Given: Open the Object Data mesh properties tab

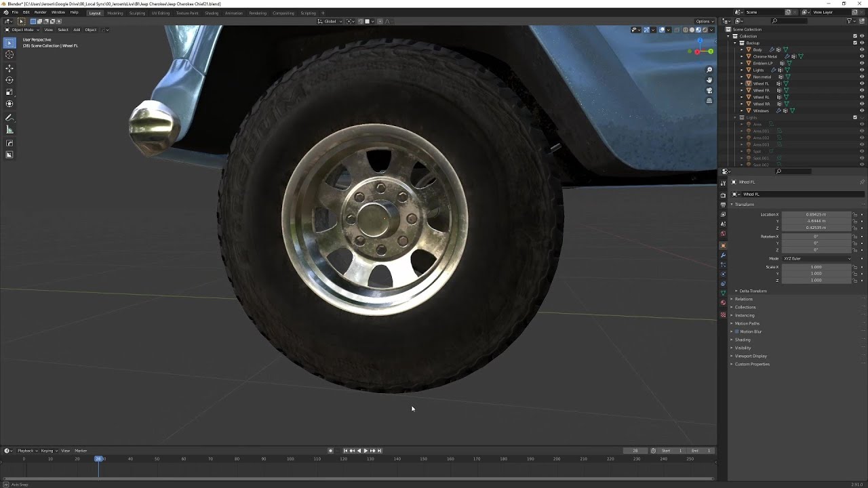Looking at the screenshot, I should click(x=723, y=293).
